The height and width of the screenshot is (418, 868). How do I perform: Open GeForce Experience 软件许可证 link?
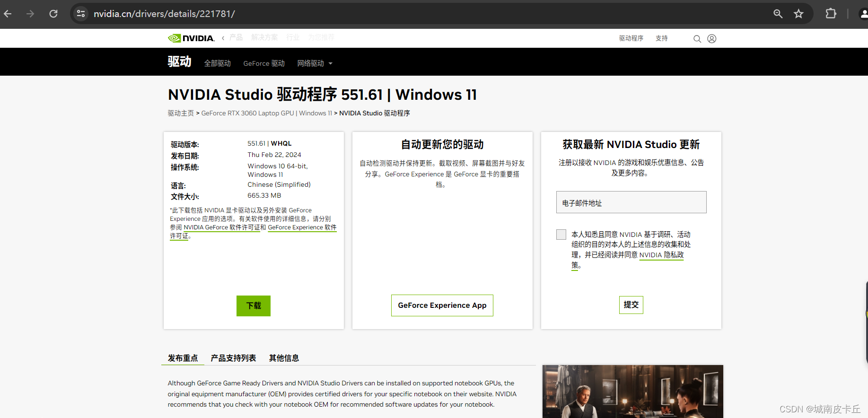tap(302, 227)
